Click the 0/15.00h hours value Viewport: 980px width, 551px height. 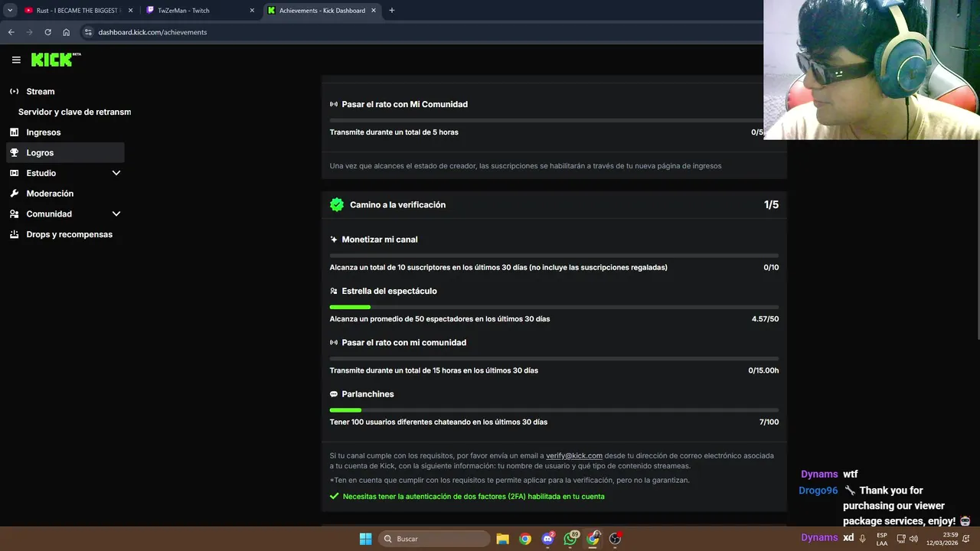click(x=763, y=370)
